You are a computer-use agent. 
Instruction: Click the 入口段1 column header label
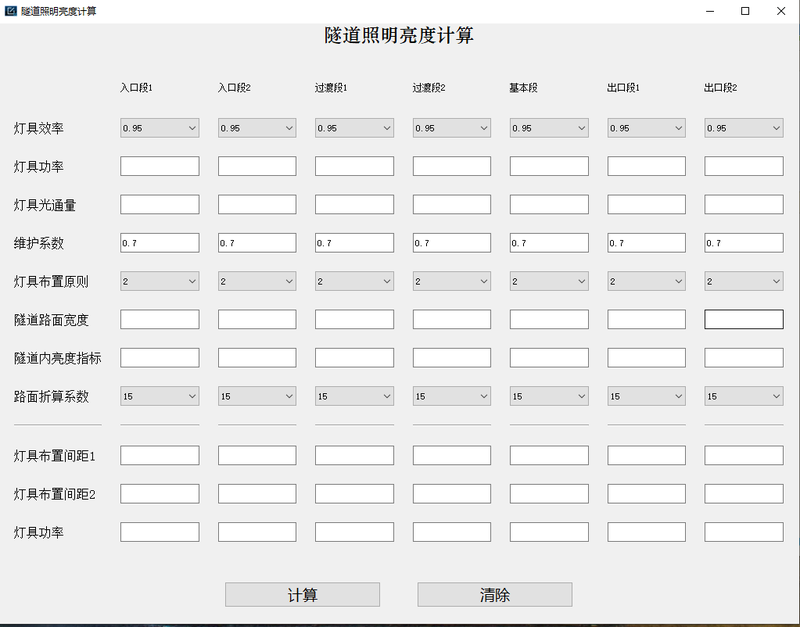point(136,88)
